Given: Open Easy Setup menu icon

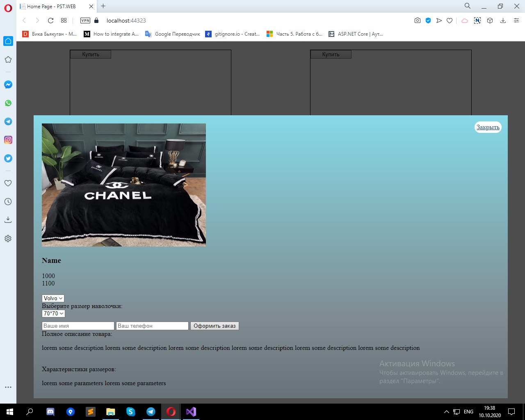Looking at the screenshot, I should (516, 21).
